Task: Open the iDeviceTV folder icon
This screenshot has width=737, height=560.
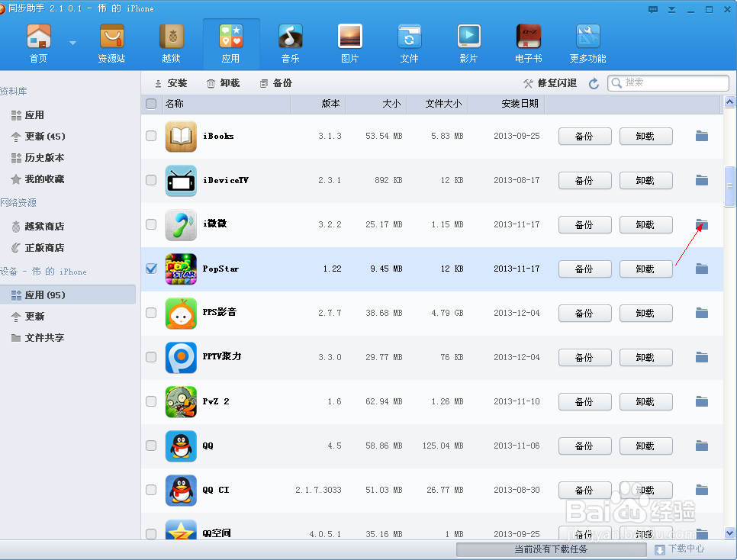Action: (x=702, y=180)
